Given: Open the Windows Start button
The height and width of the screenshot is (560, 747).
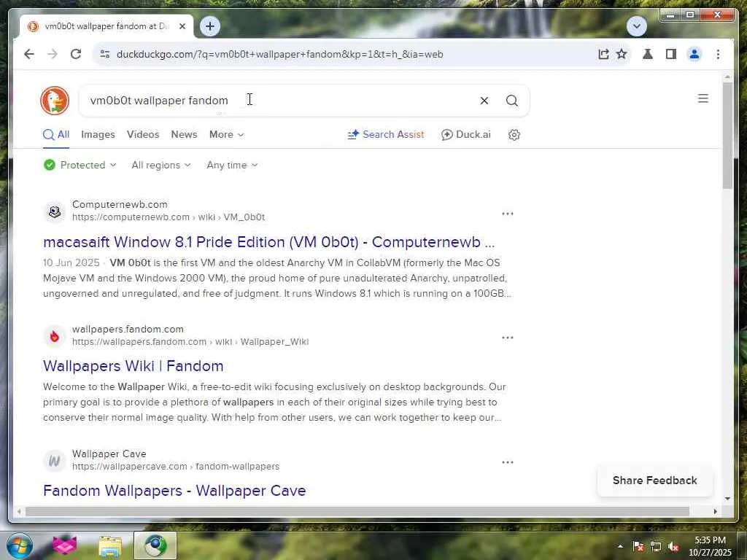Looking at the screenshot, I should (x=20, y=545).
